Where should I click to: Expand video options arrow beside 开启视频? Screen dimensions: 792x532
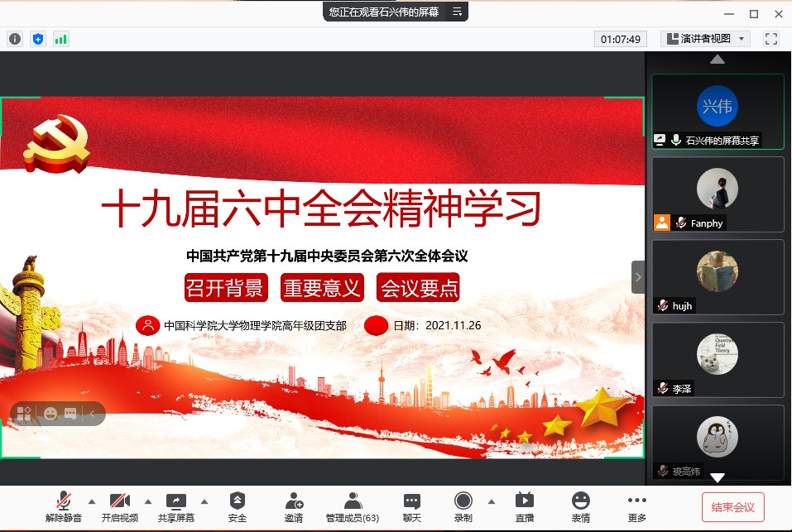(148, 501)
